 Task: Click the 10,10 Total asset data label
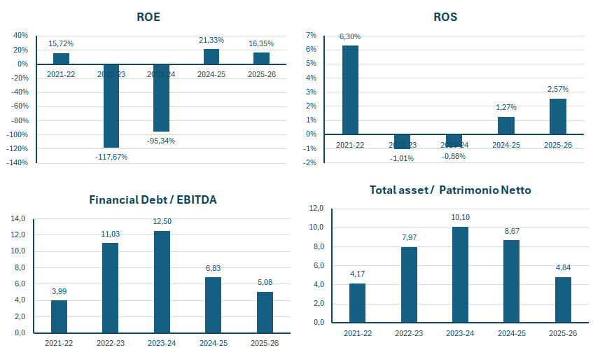point(461,217)
